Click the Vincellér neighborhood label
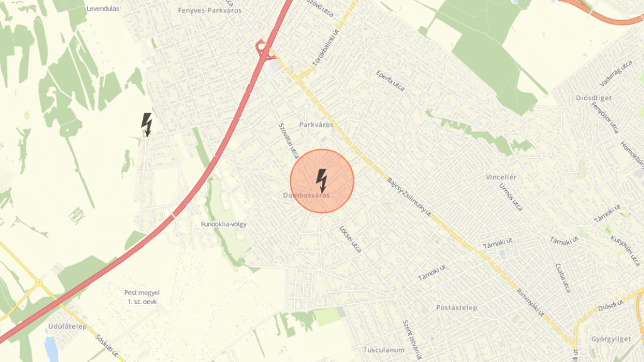The height and width of the screenshot is (362, 644). coord(501,178)
